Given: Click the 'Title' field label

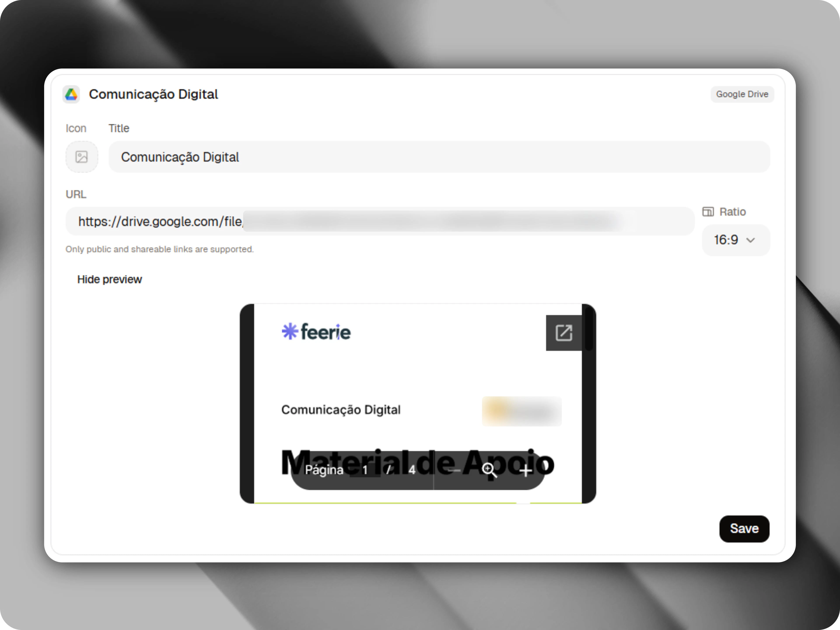Looking at the screenshot, I should pos(119,128).
